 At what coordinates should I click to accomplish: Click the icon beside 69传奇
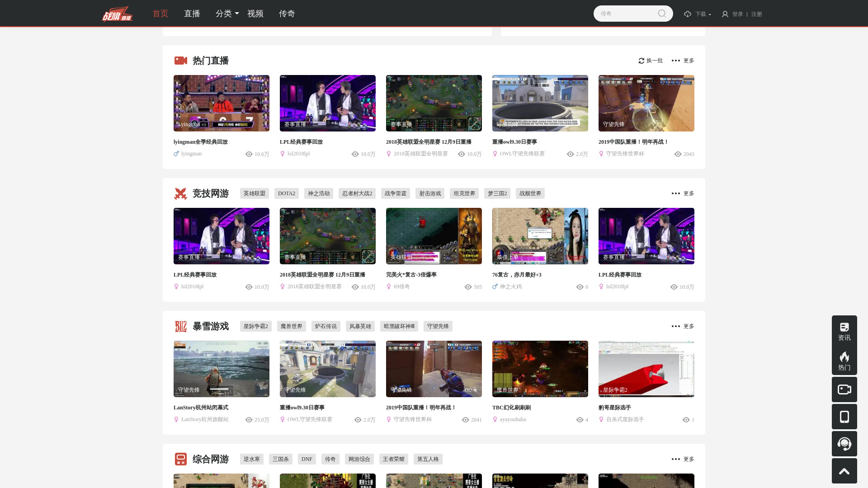(389, 286)
